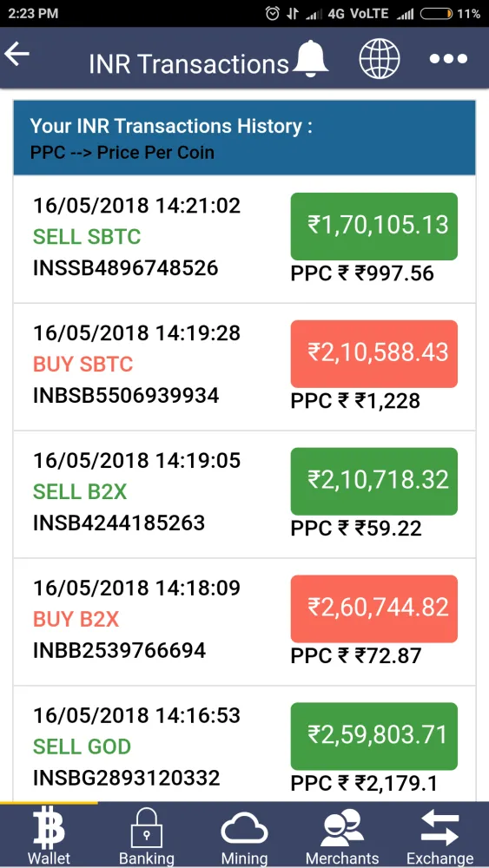Open BUY B2X transaction INBB2539766694

tap(244, 621)
